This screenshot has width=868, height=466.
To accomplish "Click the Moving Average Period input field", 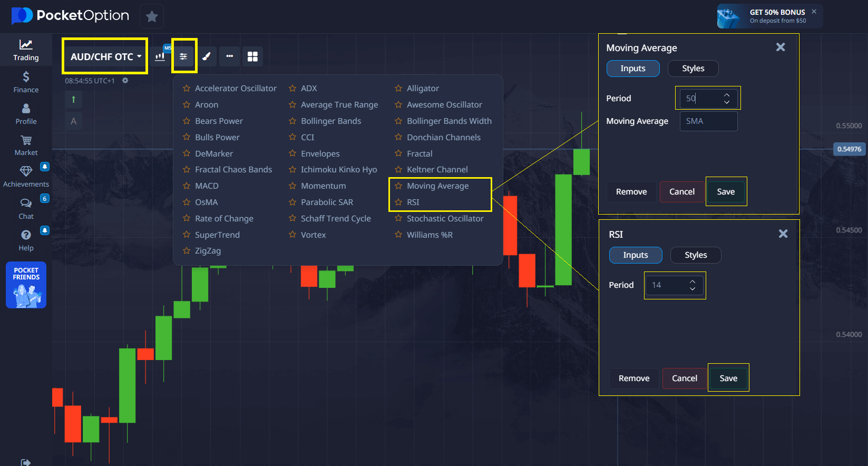I will [708, 99].
